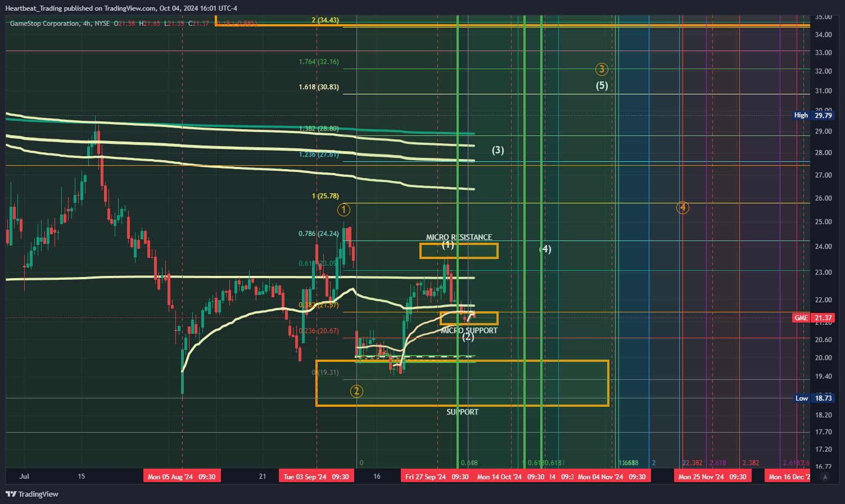Click 25.00 on the price axis
This screenshot has height=504, width=845.
[824, 222]
